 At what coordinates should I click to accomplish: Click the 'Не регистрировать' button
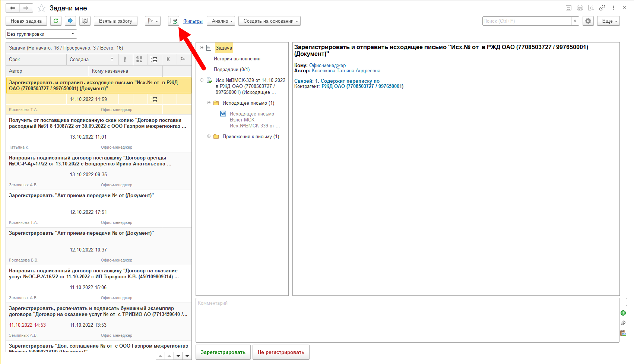tap(281, 352)
